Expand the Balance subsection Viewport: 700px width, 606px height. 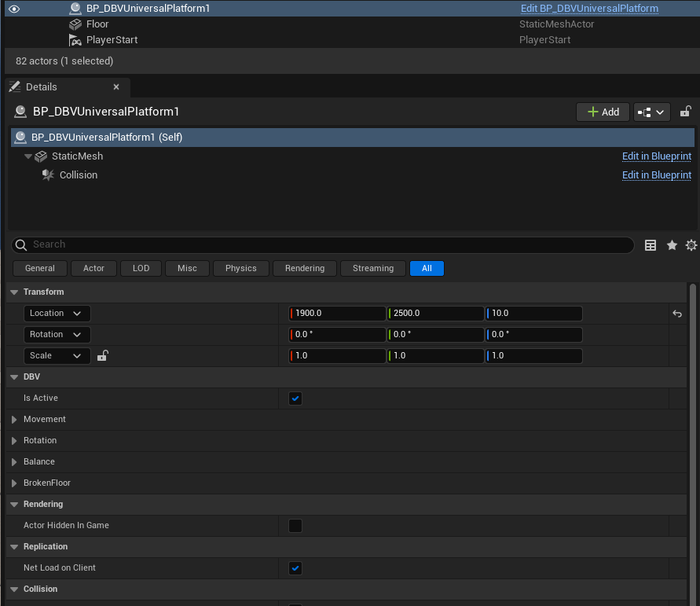[x=14, y=461]
